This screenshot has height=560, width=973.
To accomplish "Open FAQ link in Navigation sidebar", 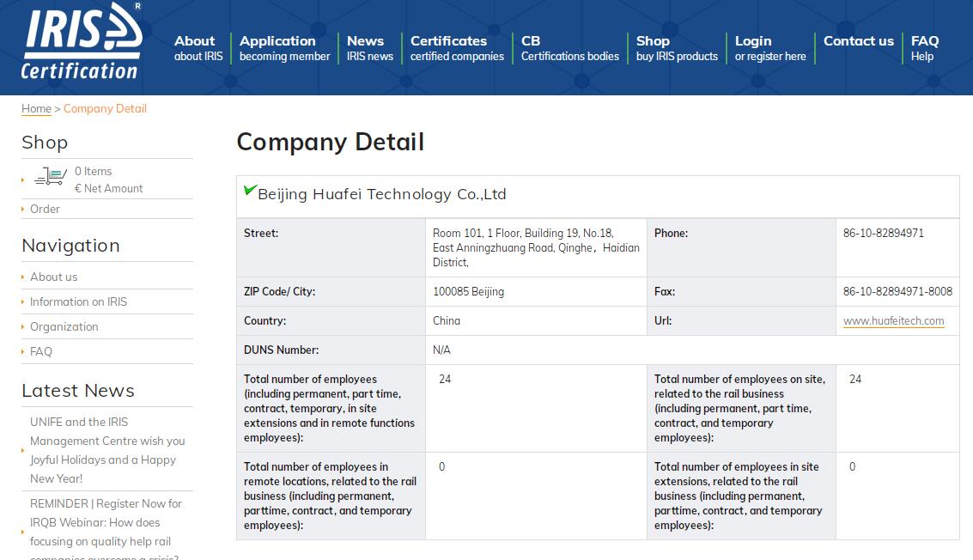I will [x=41, y=351].
